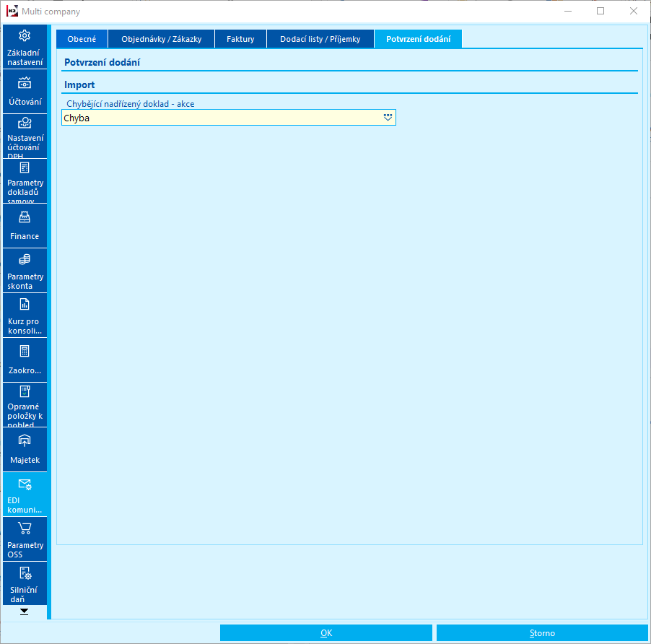Open Parametry skonta sidebar item
The image size is (651, 644).
coord(25,270)
